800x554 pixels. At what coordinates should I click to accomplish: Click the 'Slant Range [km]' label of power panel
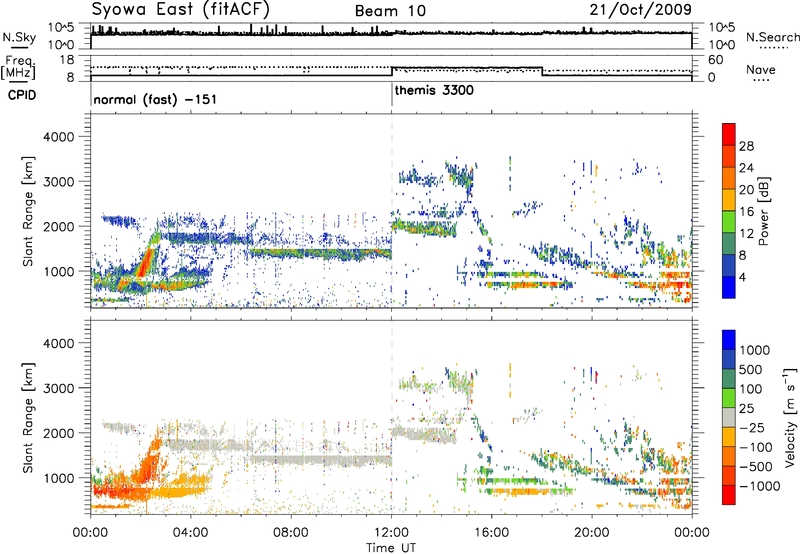[28, 211]
